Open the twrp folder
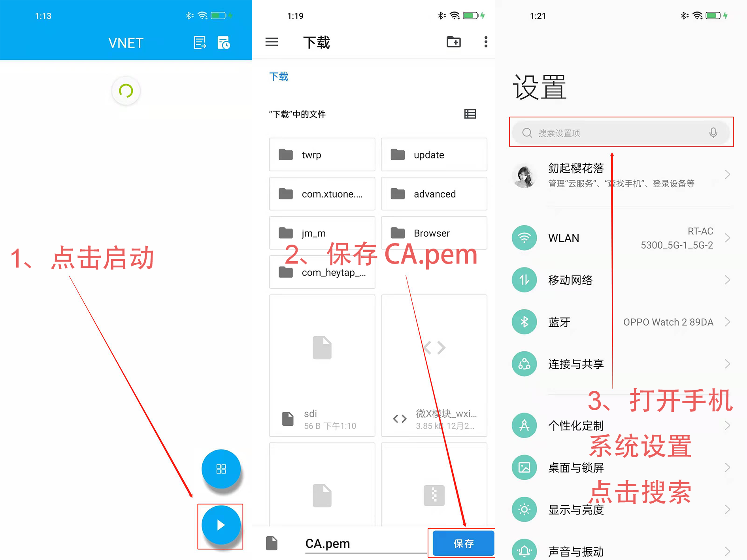The image size is (747, 560). 322,155
